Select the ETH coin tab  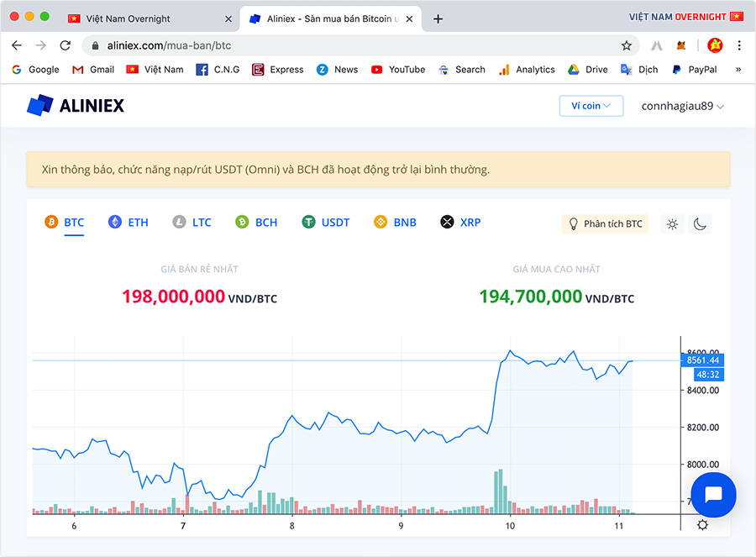(129, 223)
